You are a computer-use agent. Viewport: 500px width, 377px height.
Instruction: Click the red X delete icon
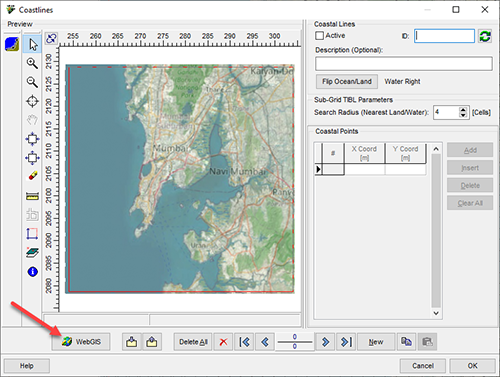coord(223,342)
